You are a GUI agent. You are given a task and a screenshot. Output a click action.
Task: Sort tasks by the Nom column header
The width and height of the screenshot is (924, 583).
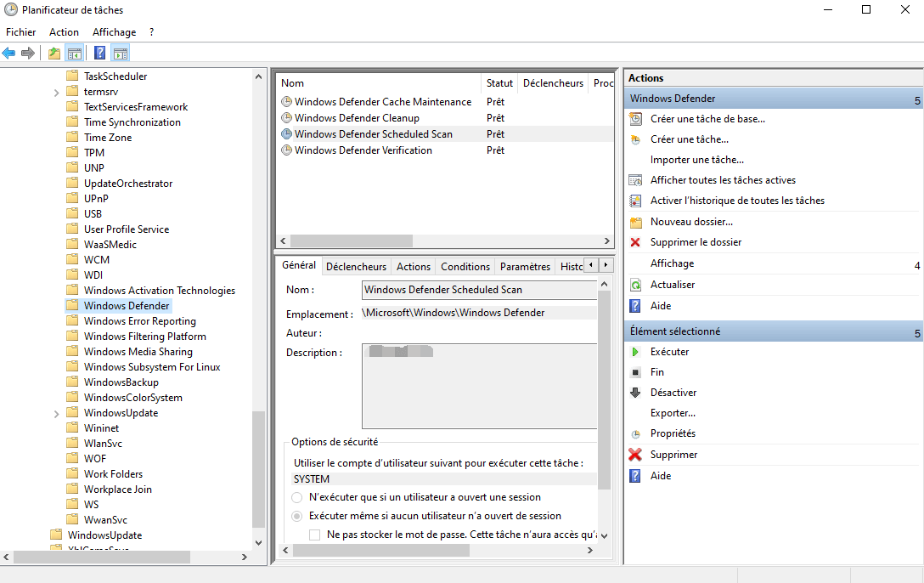[x=379, y=83]
